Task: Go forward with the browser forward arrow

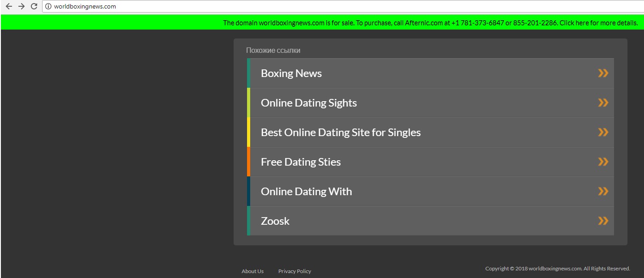Action: tap(21, 6)
